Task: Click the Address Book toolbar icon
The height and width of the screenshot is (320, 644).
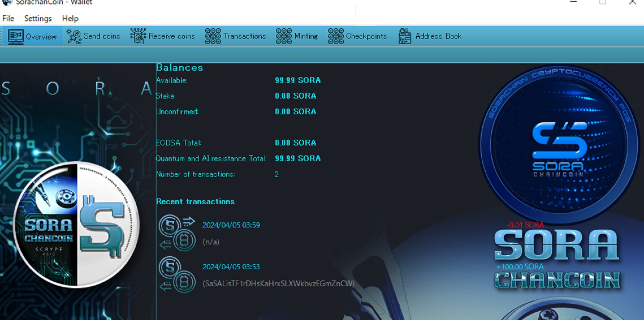Action: [405, 36]
